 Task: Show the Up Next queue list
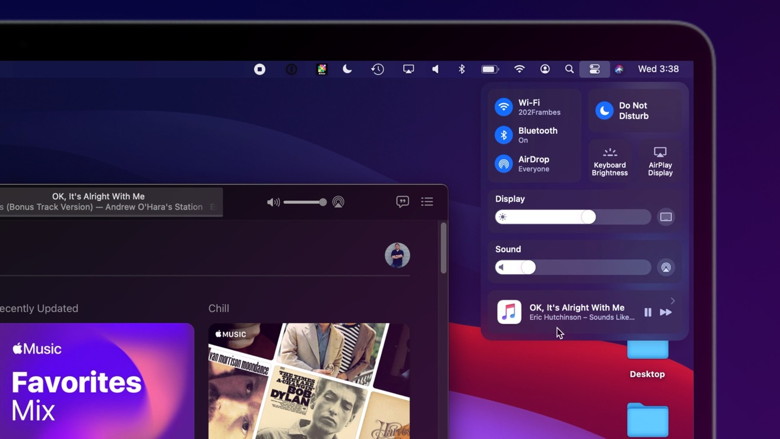pos(427,202)
